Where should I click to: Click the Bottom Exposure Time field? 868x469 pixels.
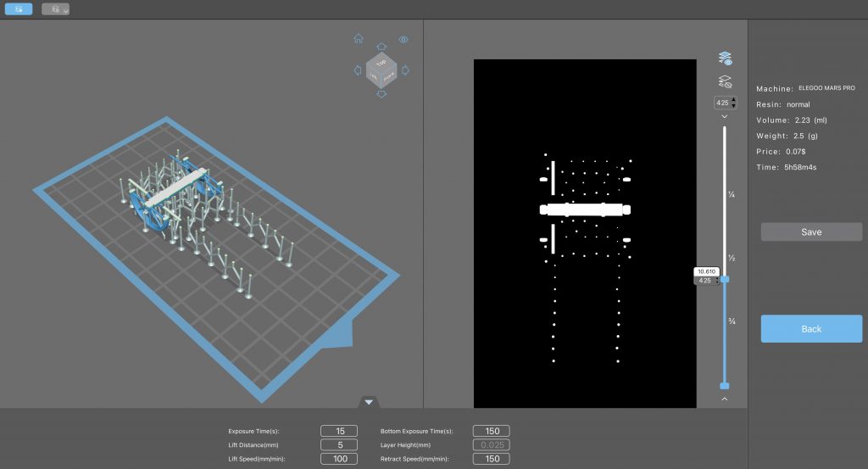click(x=491, y=431)
